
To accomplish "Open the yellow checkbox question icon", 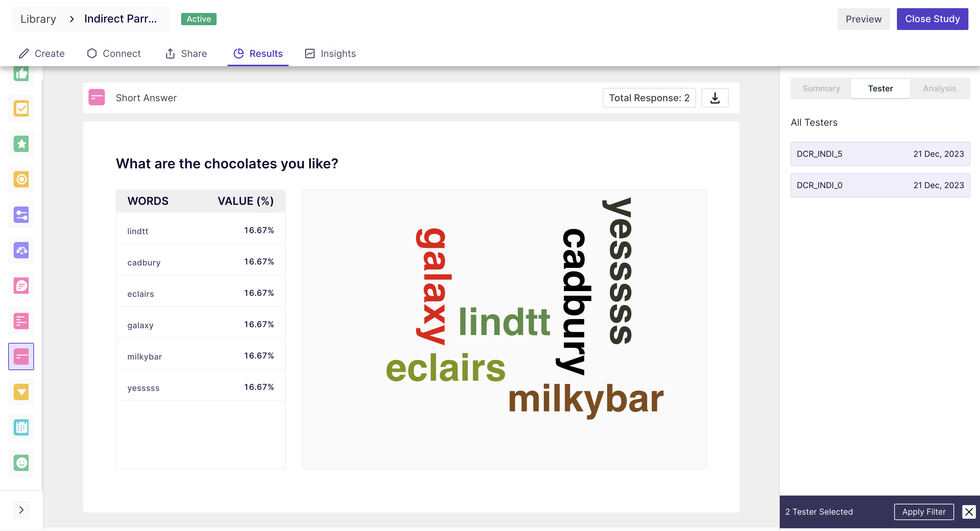I will click(x=21, y=108).
